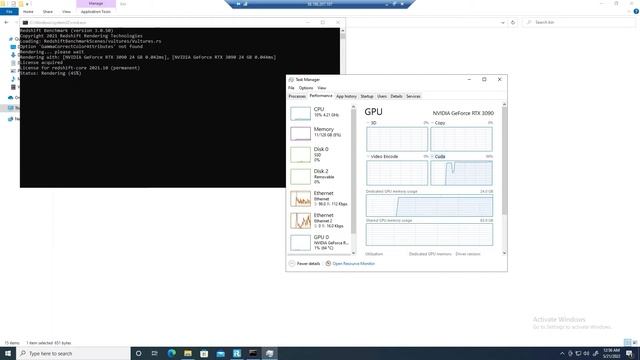Click the Open Resource Monitor link
The width and height of the screenshot is (640, 360).
tap(353, 264)
